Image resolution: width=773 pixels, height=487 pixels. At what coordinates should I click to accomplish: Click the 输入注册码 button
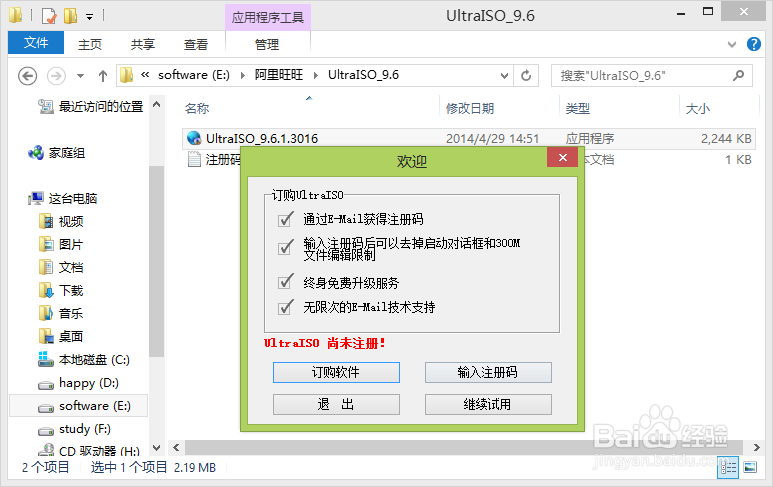click(x=488, y=372)
